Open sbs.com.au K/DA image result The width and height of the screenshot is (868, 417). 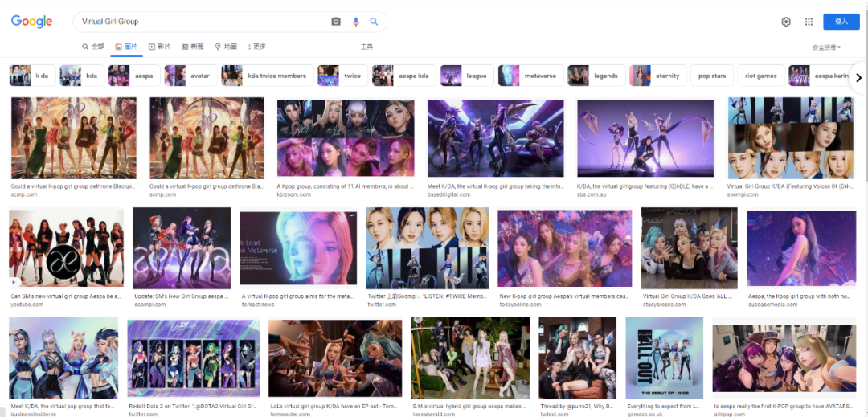(x=645, y=138)
